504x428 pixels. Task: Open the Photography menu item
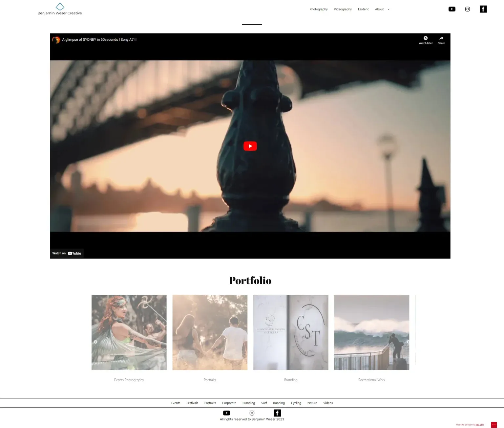coord(318,9)
